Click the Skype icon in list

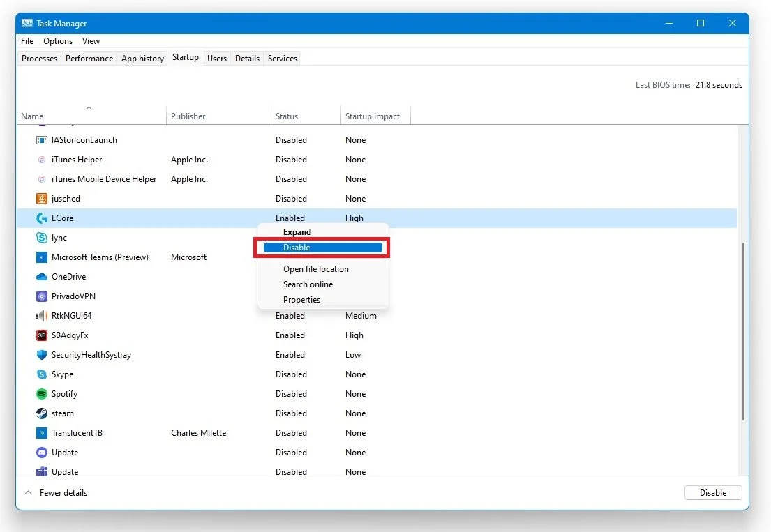coord(42,374)
